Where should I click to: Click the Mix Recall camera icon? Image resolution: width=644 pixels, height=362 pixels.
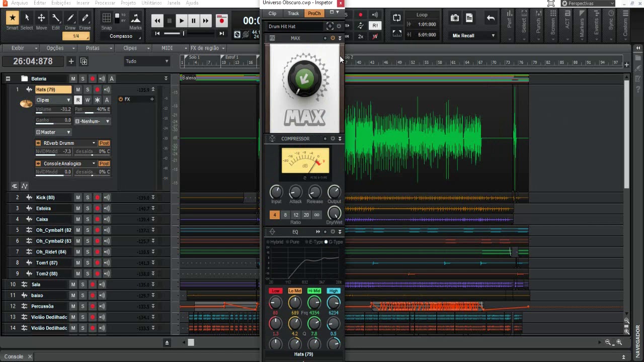(455, 18)
